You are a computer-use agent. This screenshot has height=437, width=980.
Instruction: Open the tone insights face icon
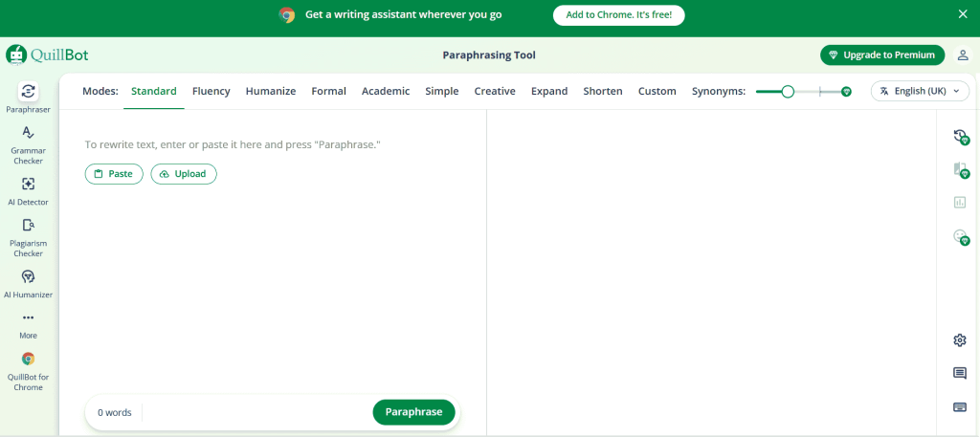coord(960,236)
